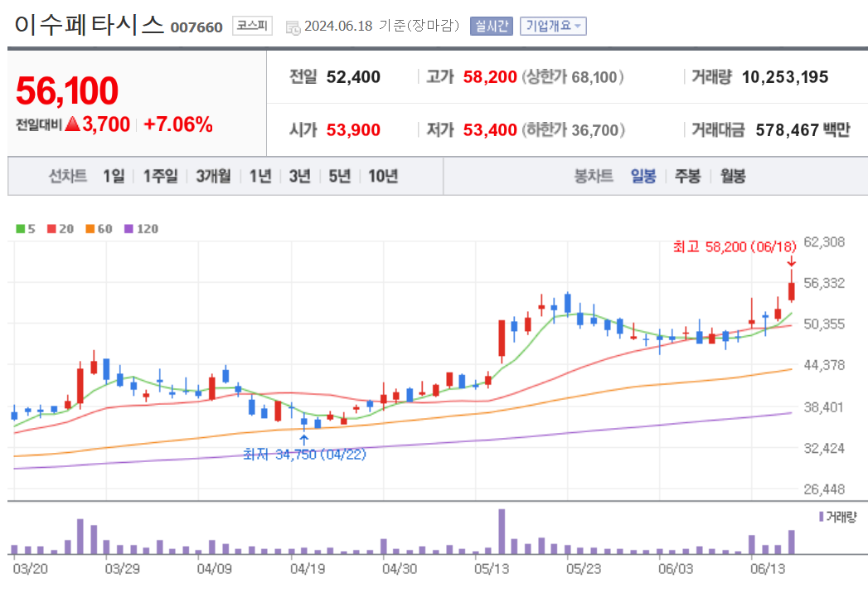Select the 1주일 line chart period
Screen dimensions: 868x589
point(161,176)
